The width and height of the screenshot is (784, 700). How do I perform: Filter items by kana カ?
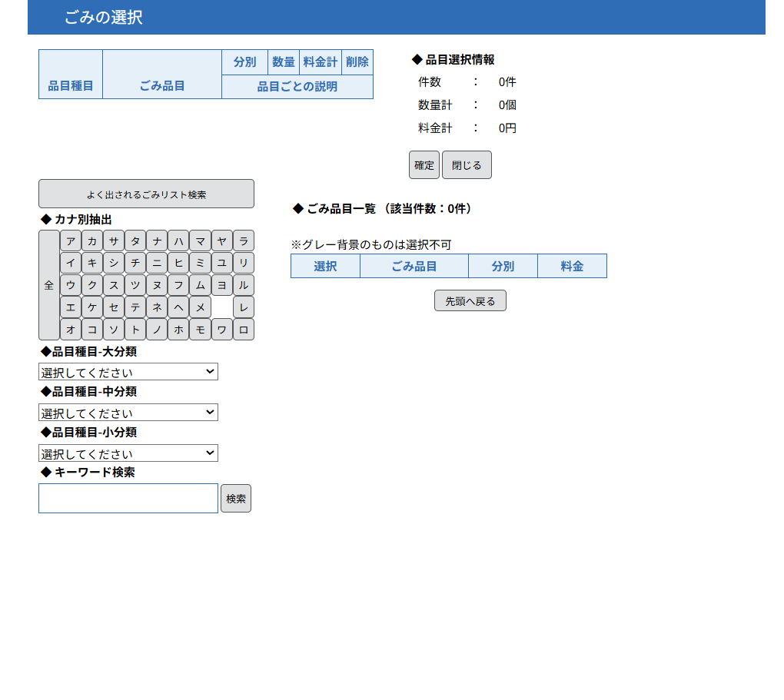pyautogui.click(x=92, y=241)
